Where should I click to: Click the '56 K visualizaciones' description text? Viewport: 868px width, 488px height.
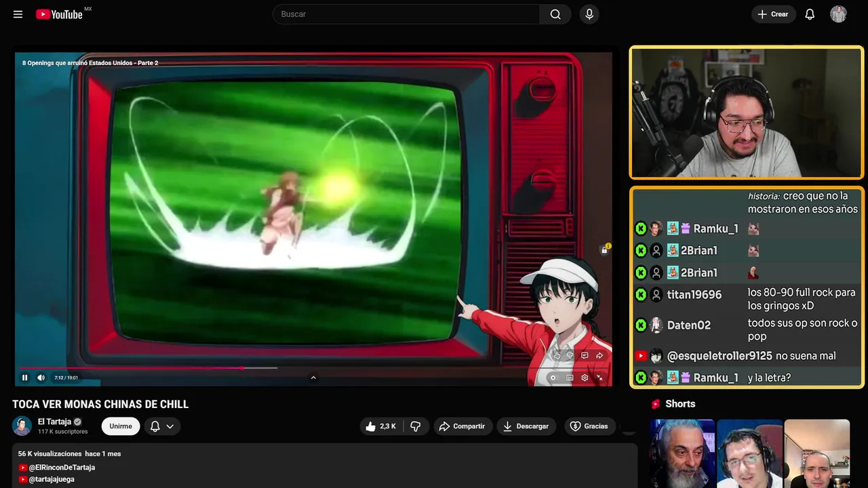50,453
